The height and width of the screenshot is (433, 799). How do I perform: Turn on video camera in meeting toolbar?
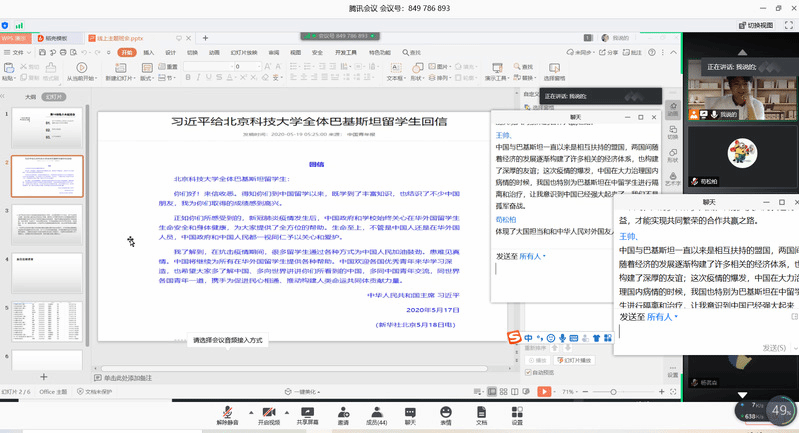[269, 416]
